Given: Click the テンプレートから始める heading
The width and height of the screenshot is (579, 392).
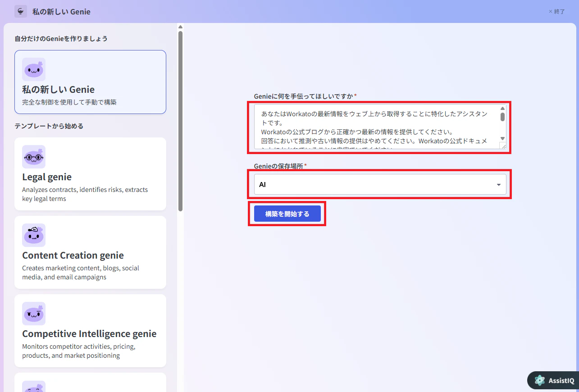Looking at the screenshot, I should [x=49, y=126].
